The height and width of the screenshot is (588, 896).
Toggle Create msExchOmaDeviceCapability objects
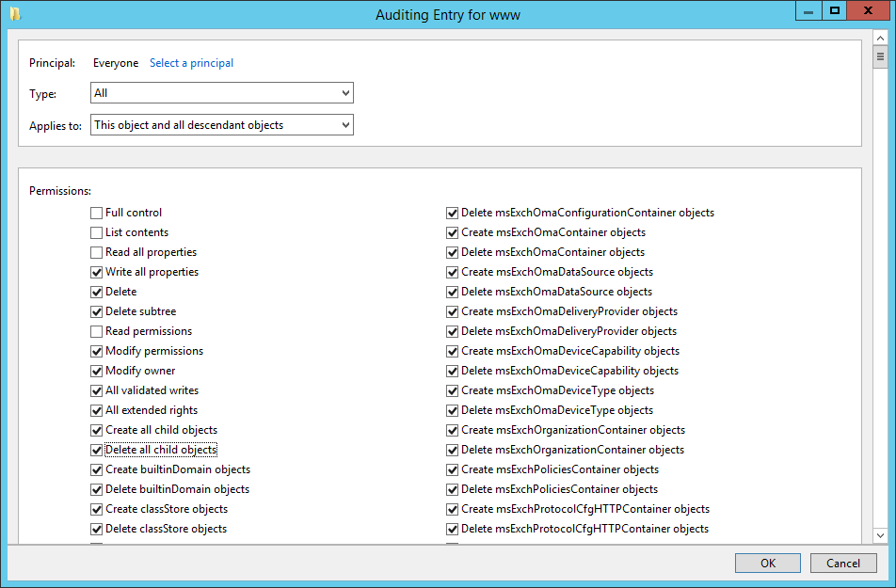click(452, 352)
